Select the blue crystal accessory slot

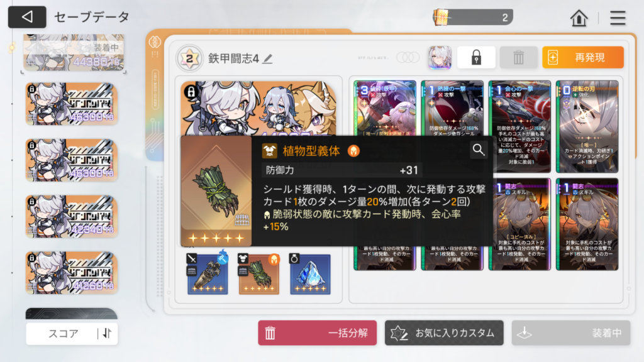[310, 274]
